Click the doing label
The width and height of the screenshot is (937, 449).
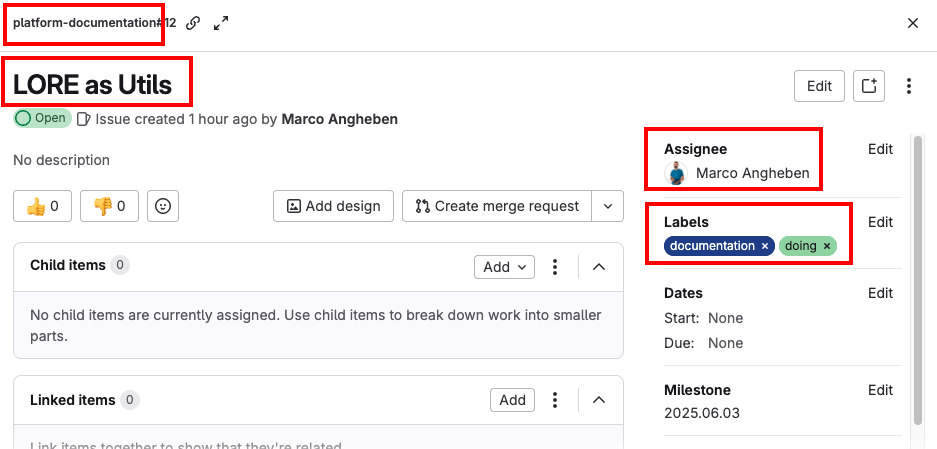point(801,246)
